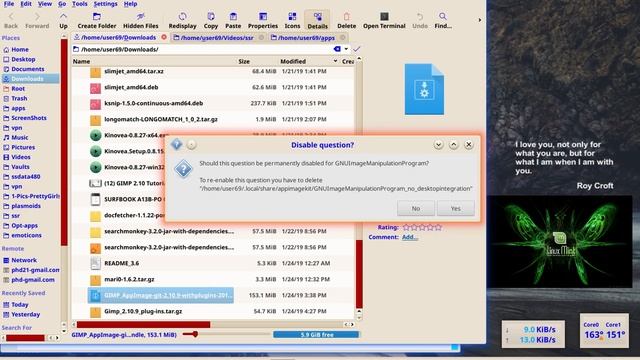
Task: Go back with the Back toolbar button
Action: pos(11,20)
